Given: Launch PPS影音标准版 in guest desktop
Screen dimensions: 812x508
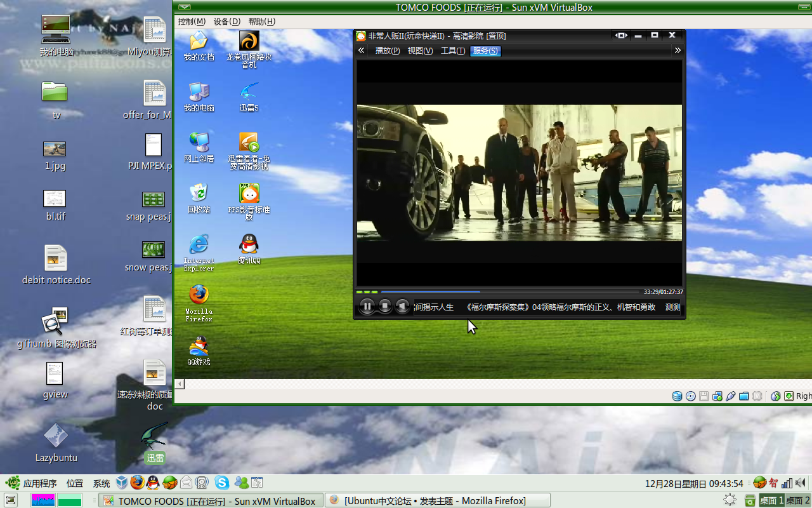Looking at the screenshot, I should point(249,202).
